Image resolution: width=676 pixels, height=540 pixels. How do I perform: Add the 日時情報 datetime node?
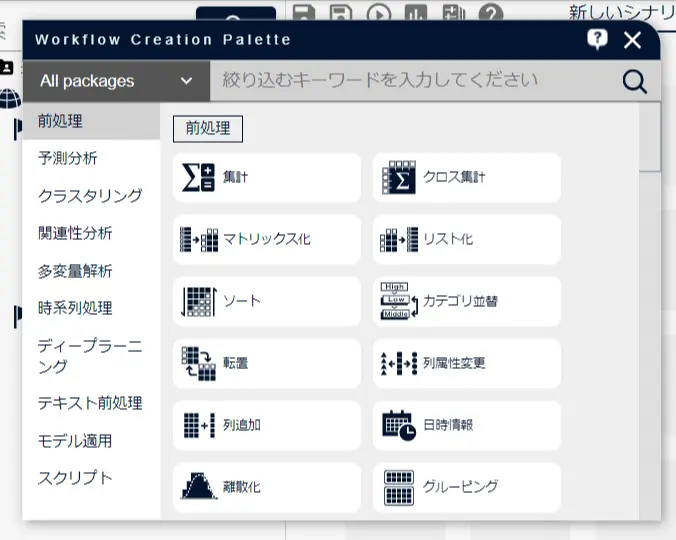467,425
